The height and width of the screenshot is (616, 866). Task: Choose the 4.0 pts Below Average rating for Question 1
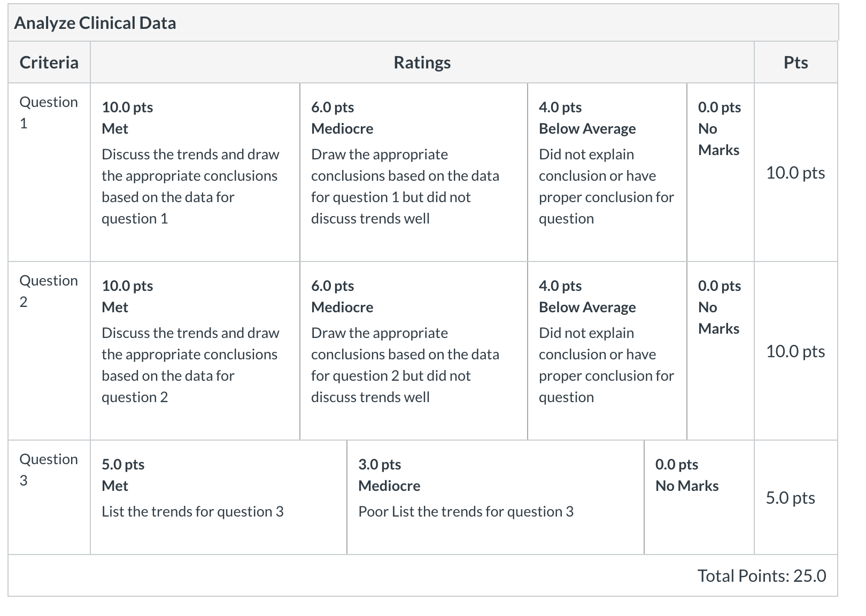(x=607, y=172)
